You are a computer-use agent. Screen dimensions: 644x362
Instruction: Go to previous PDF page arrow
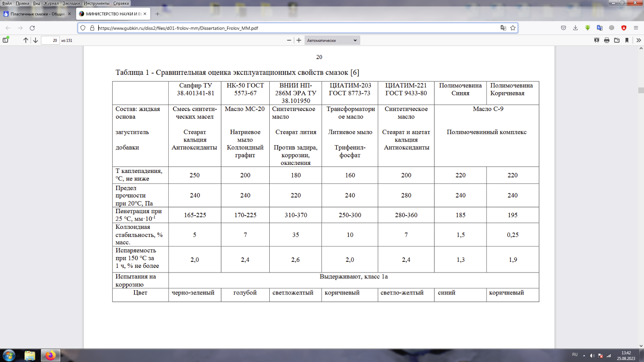[x=26, y=40]
